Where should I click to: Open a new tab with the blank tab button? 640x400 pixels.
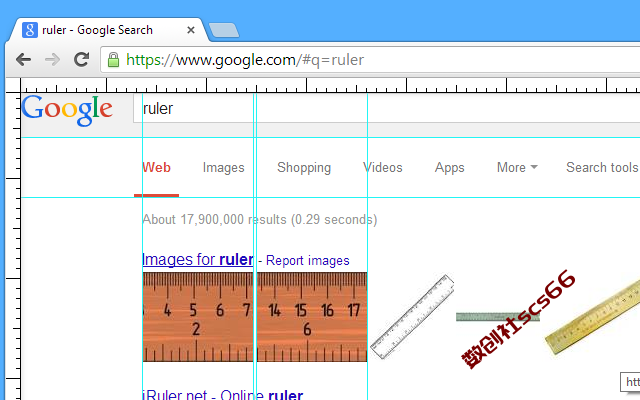(224, 30)
